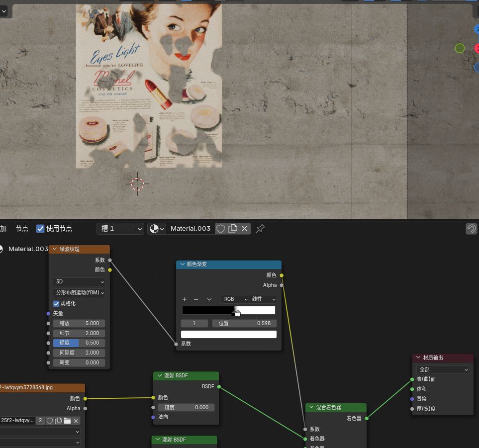Click the 糙度 0.500 slider in noise texture
The image size is (479, 448).
click(79, 343)
